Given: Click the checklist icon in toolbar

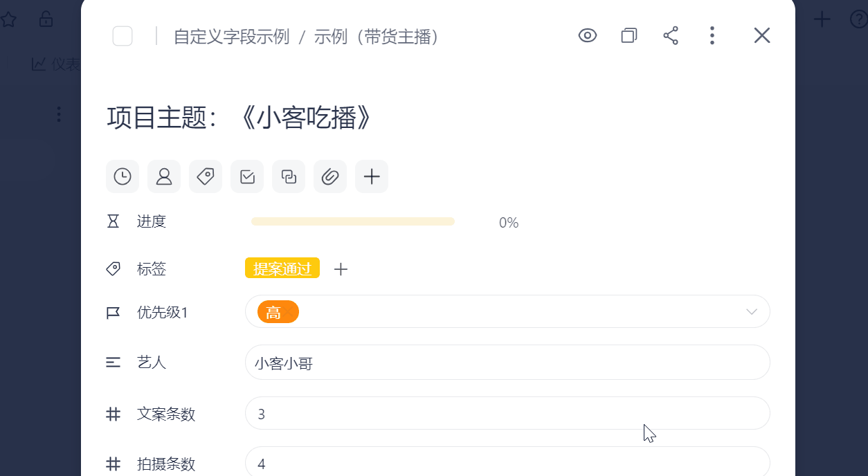Looking at the screenshot, I should pyautogui.click(x=247, y=177).
